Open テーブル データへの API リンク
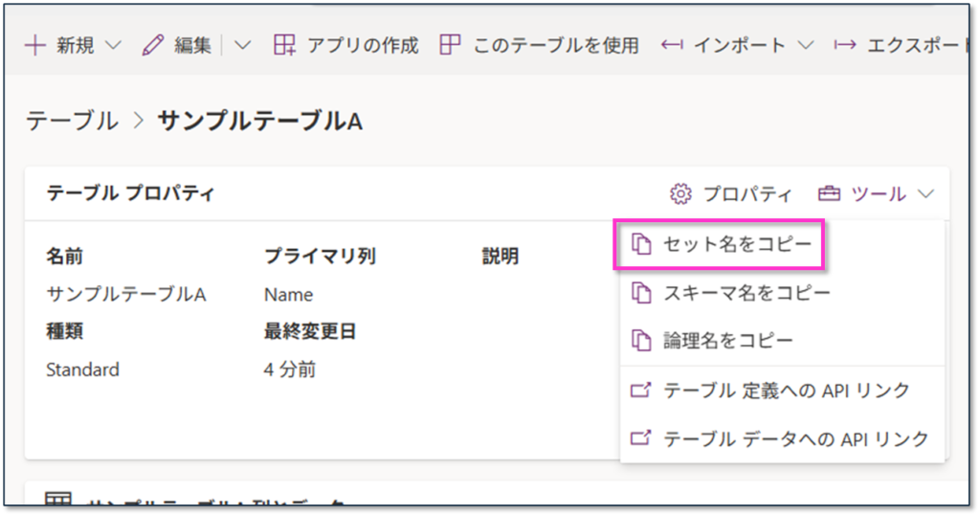The width and height of the screenshot is (980, 516). 794,438
